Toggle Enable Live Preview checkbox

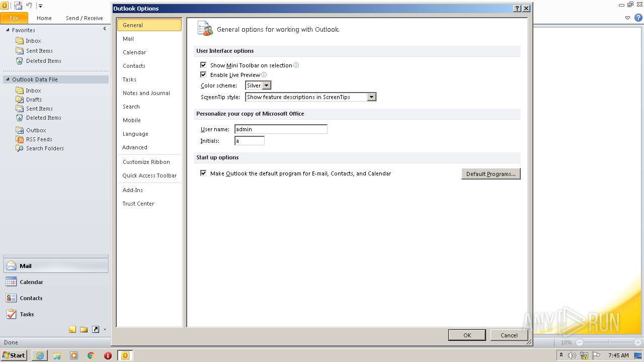pyautogui.click(x=203, y=75)
